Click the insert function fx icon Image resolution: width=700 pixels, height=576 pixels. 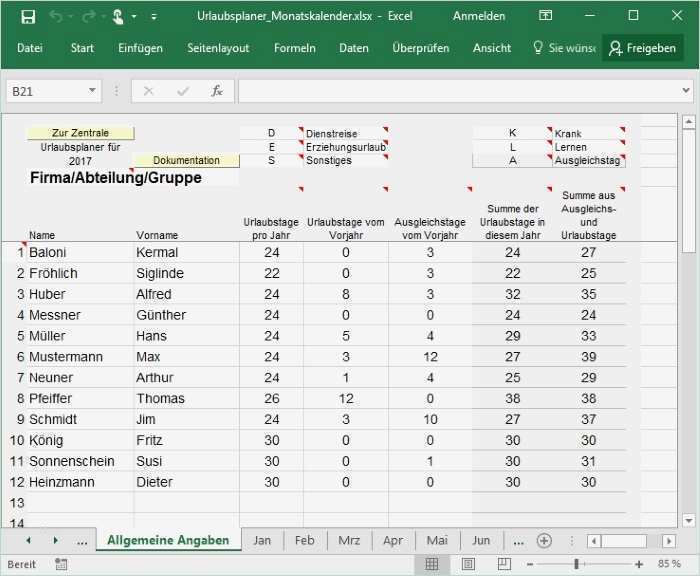click(x=216, y=91)
